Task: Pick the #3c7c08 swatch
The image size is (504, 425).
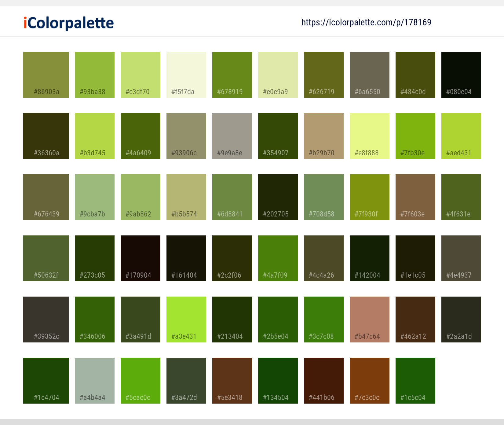Action: point(324,320)
